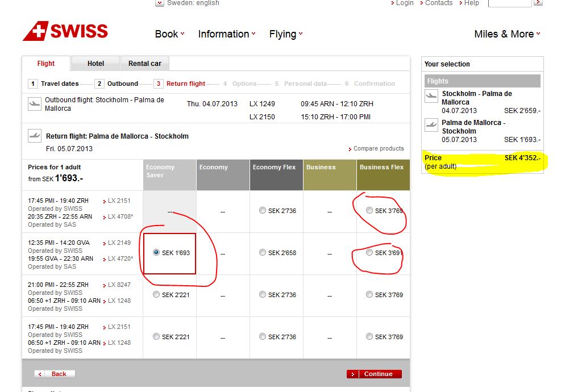The image size is (586, 392).
Task: Switch to the Hotel tab
Action: [95, 64]
